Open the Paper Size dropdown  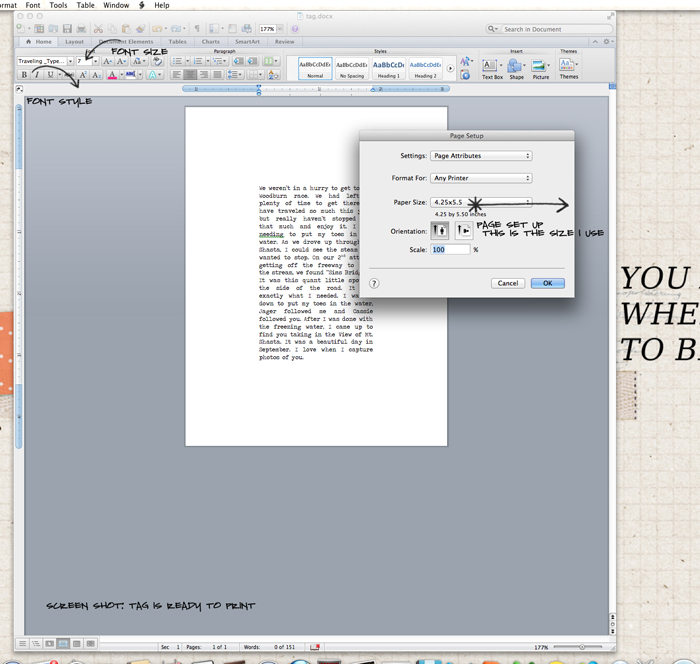[481, 202]
